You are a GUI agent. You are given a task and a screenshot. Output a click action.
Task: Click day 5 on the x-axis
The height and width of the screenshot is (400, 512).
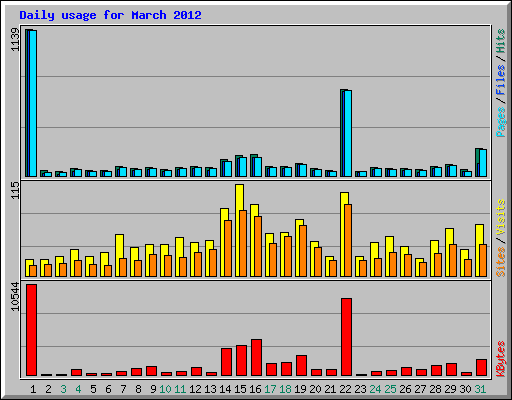coord(93,389)
